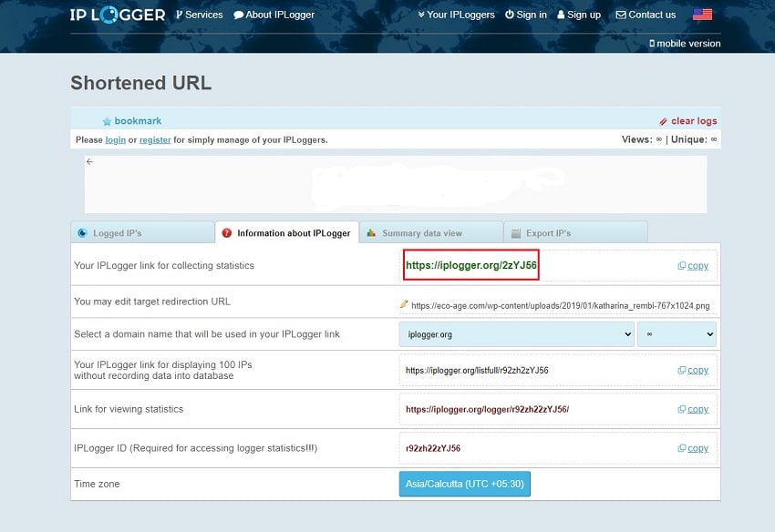
Task: Click the IP Logger logo
Action: coord(118,15)
